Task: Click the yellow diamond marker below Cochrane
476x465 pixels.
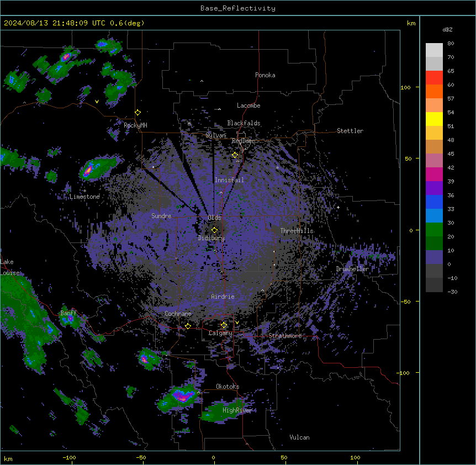Action: 188,326
